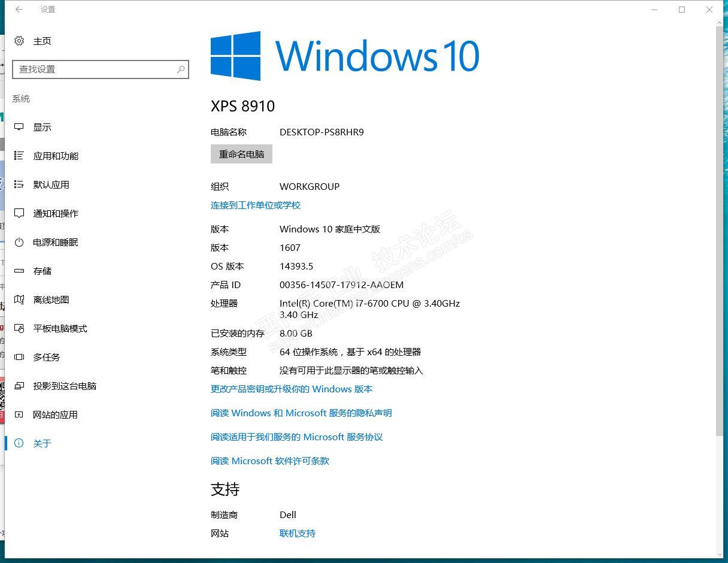Select the Default apps icon
728x563 pixels.
[x=19, y=184]
